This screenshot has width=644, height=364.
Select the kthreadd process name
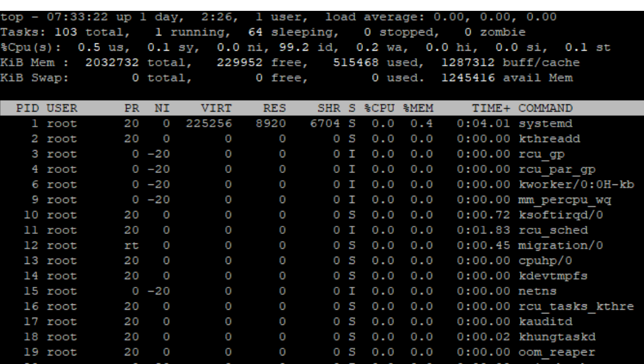coord(544,137)
